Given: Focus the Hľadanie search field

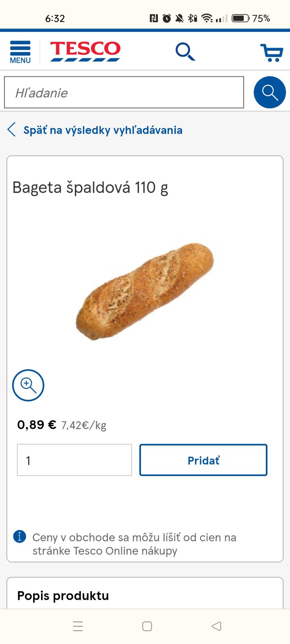Looking at the screenshot, I should (x=124, y=93).
